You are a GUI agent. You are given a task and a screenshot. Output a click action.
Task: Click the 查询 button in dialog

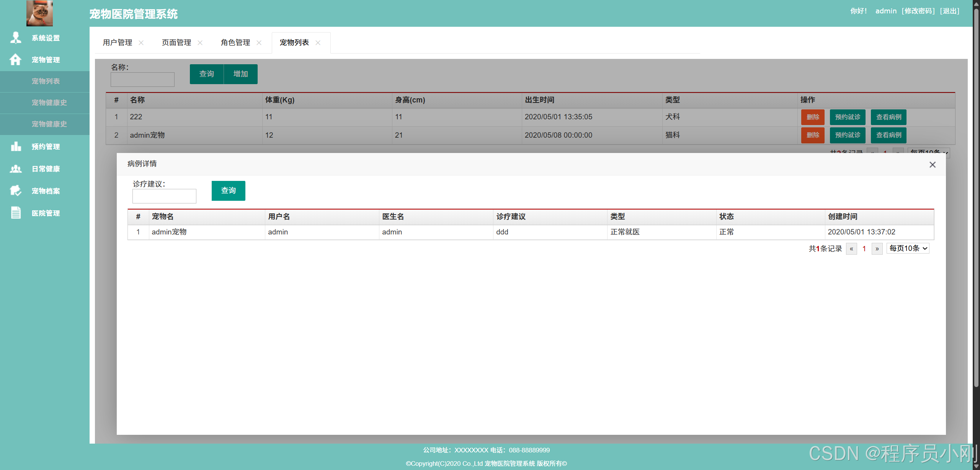pyautogui.click(x=228, y=190)
